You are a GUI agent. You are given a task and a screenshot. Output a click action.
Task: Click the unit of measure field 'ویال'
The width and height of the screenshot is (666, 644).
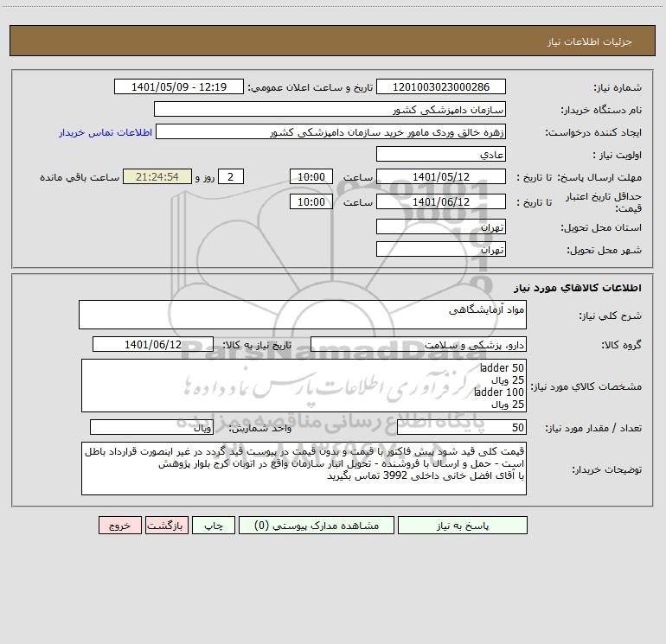tap(151, 427)
